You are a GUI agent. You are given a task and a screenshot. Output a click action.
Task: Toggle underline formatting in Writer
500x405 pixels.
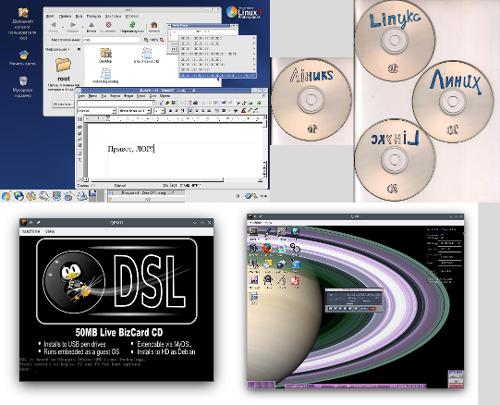(182, 110)
